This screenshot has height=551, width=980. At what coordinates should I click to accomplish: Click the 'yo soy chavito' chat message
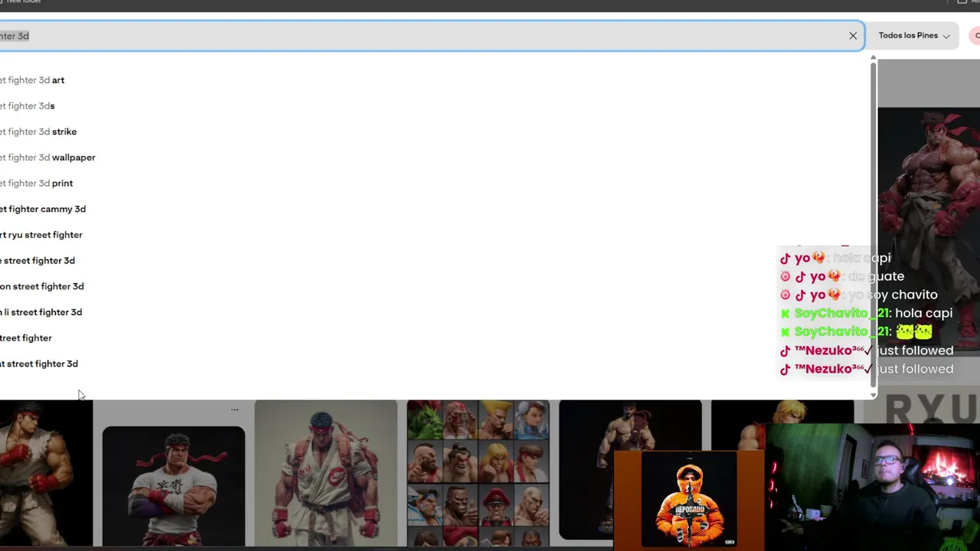click(858, 295)
